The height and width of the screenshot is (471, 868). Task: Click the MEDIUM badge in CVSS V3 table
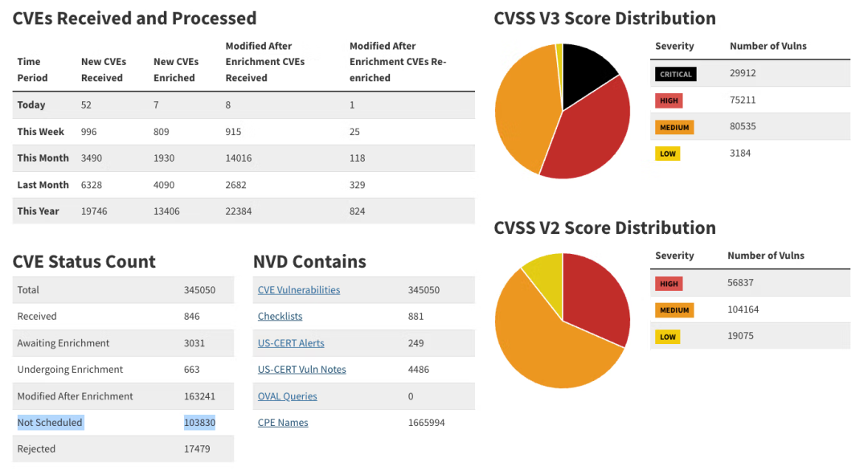point(674,127)
